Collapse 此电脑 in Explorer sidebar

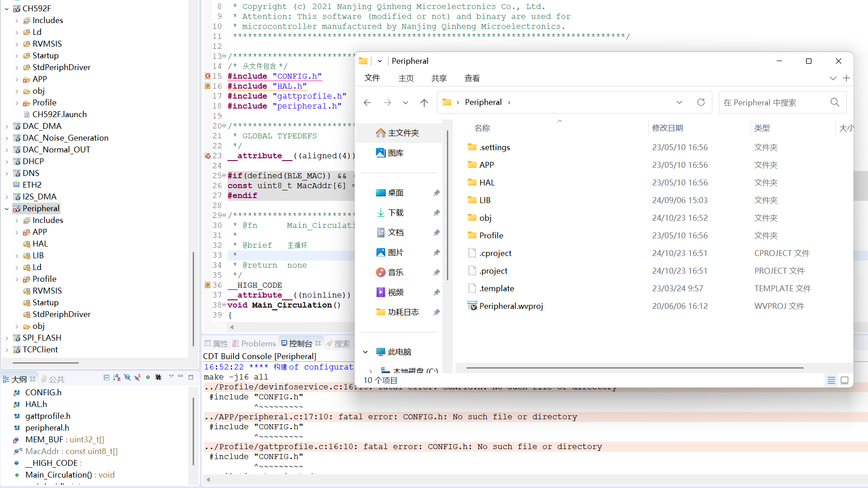coord(365,352)
